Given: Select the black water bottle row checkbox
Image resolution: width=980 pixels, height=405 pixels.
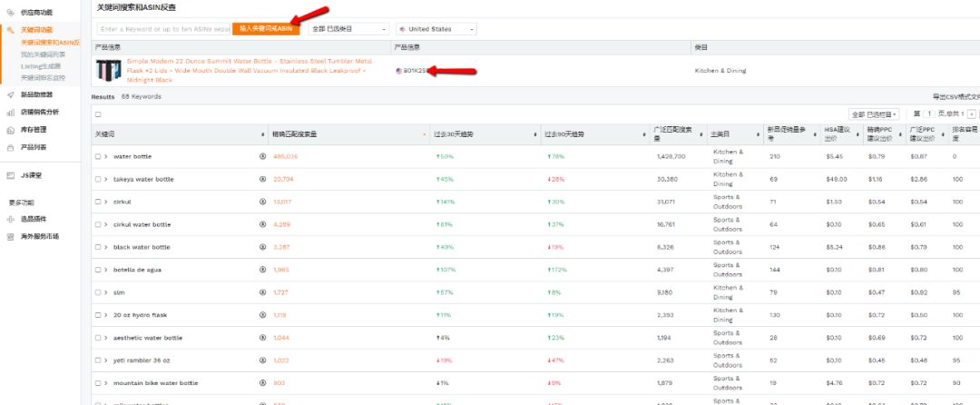Looking at the screenshot, I should 98,247.
